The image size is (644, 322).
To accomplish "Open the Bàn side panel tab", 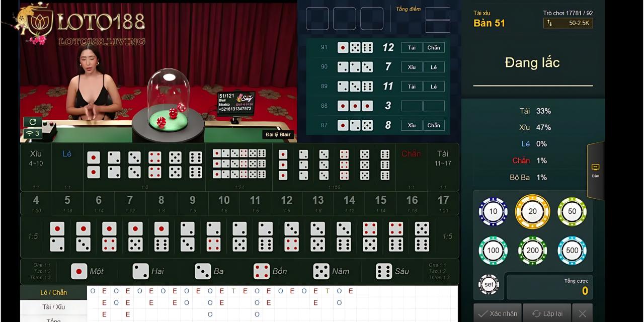I will (x=595, y=170).
